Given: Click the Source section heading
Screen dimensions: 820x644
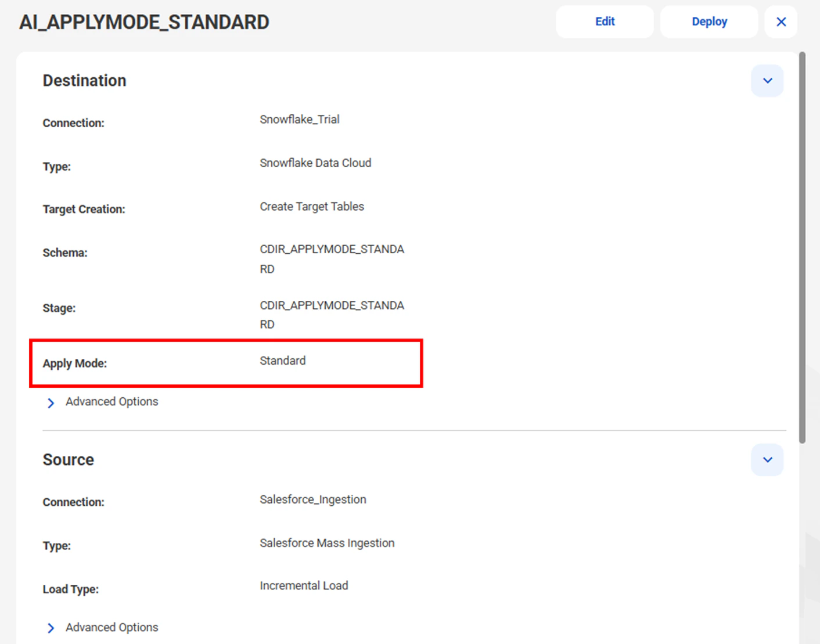Looking at the screenshot, I should 68,460.
